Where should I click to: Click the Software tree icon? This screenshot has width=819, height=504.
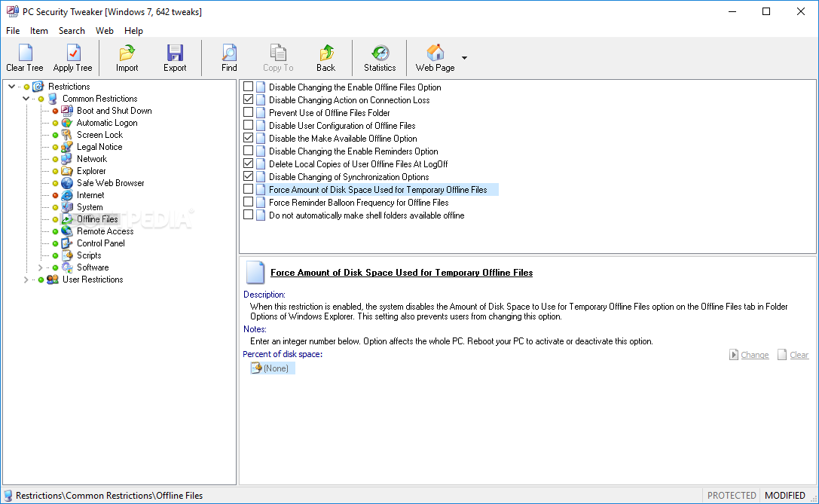(67, 267)
